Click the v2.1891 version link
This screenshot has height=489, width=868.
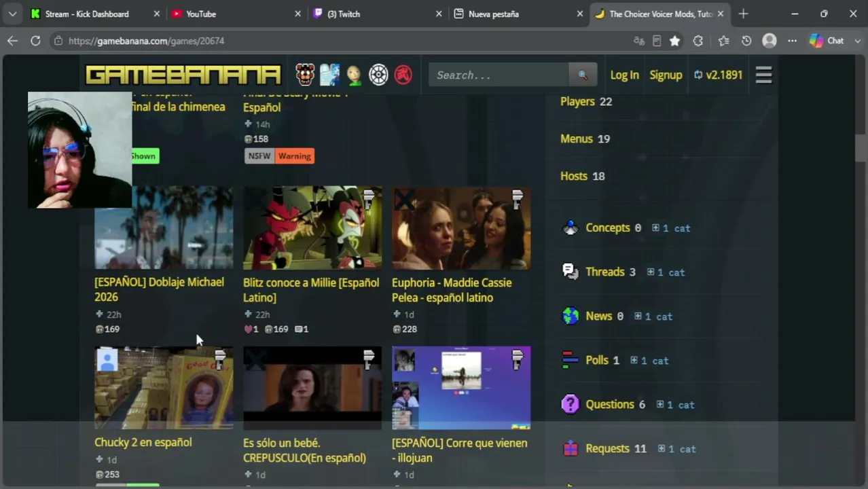point(718,75)
